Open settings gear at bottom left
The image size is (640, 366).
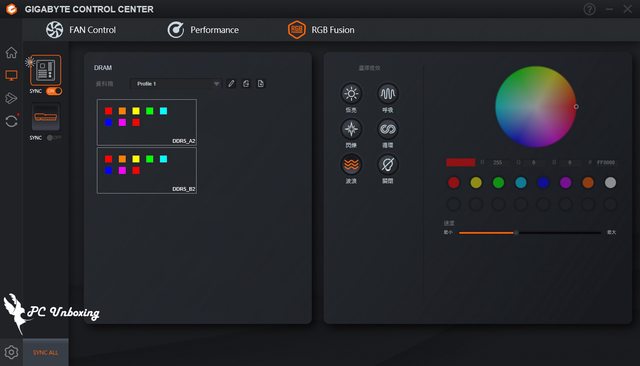click(11, 352)
